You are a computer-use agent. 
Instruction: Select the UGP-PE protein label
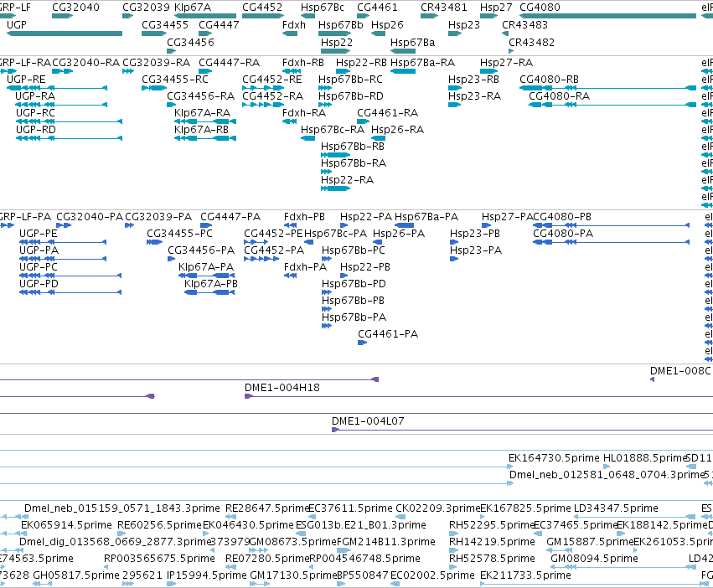pyautogui.click(x=39, y=234)
